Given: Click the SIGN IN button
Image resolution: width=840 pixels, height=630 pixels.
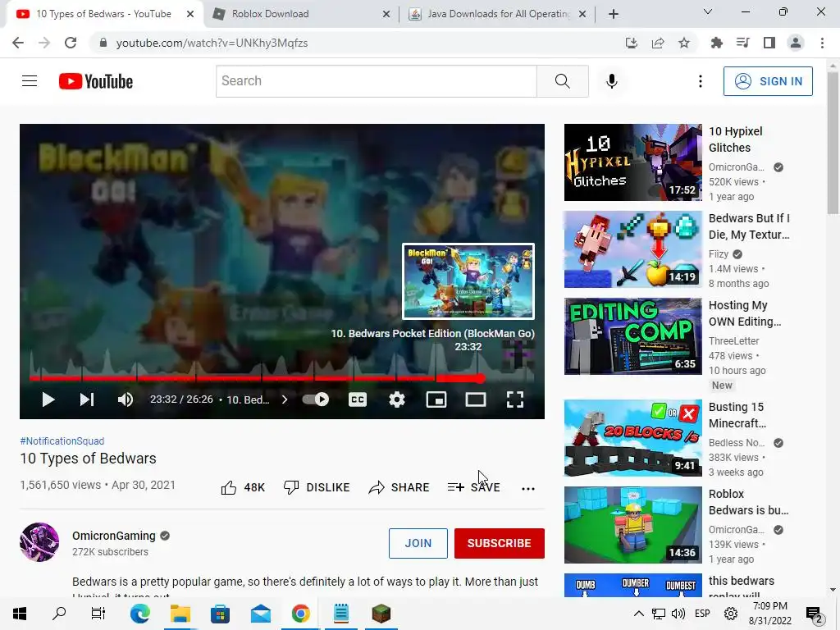Looking at the screenshot, I should point(768,81).
